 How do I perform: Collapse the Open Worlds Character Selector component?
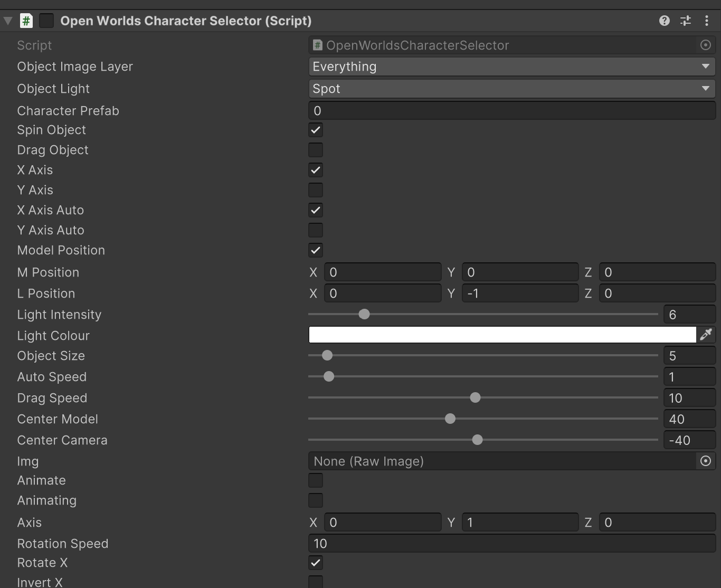point(8,21)
